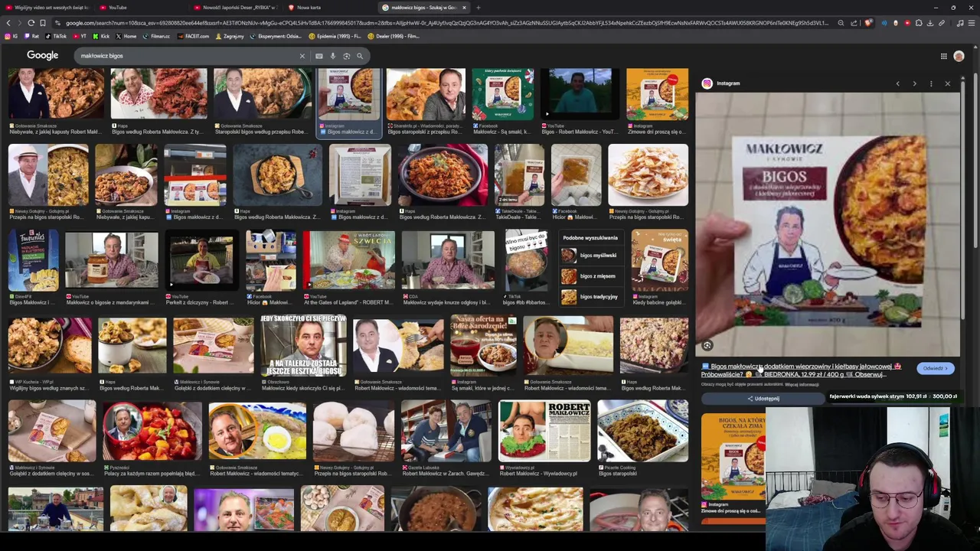Open the Dealer (1996) bookmark
Screen dimensions: 980x551
pyautogui.click(x=394, y=36)
